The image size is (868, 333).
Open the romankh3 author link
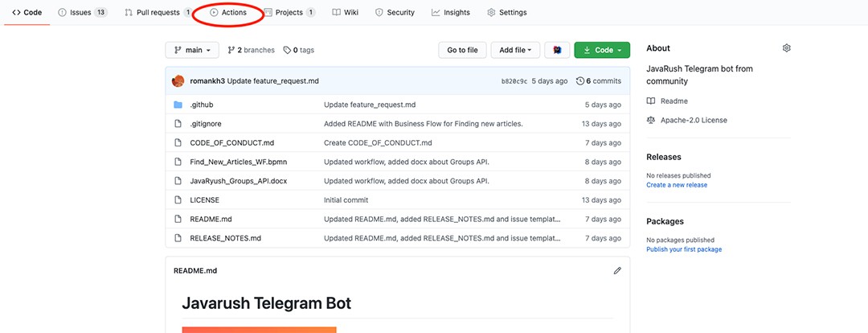pyautogui.click(x=207, y=81)
